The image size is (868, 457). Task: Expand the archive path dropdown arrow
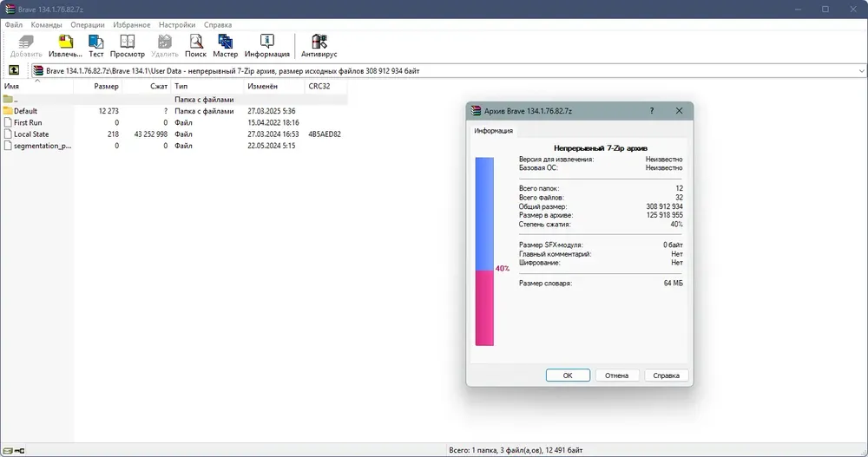coord(860,70)
